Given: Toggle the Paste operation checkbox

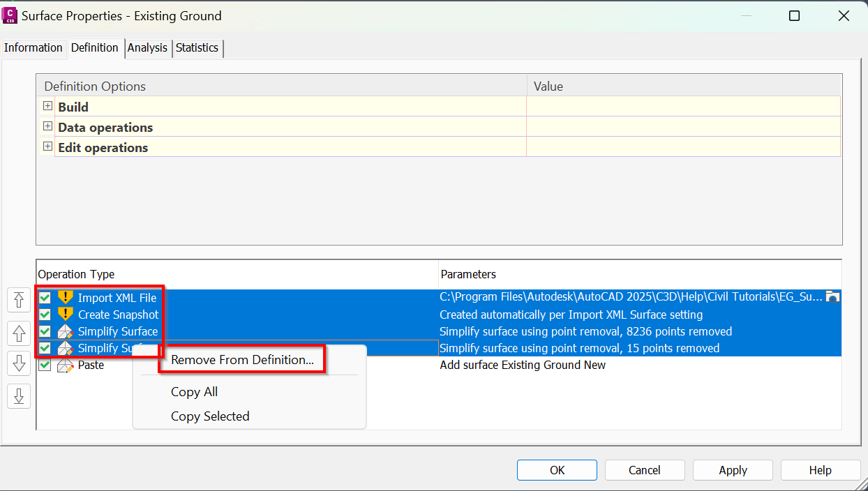Looking at the screenshot, I should coord(45,365).
